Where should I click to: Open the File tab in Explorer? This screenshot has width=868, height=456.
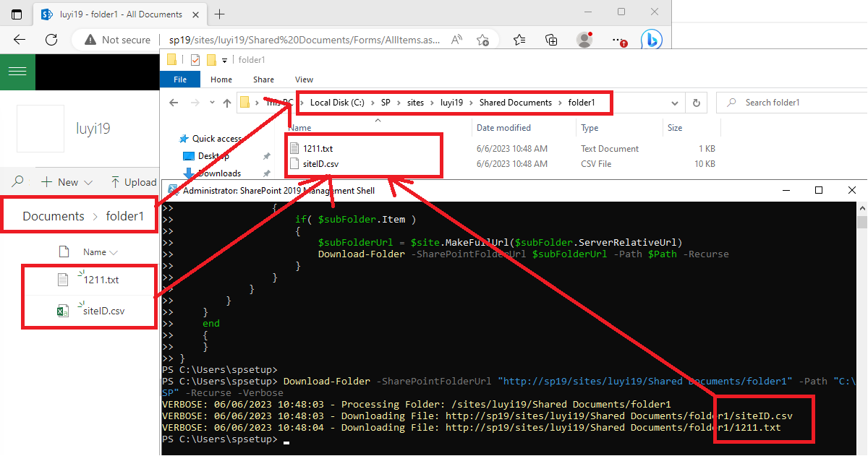pos(180,79)
